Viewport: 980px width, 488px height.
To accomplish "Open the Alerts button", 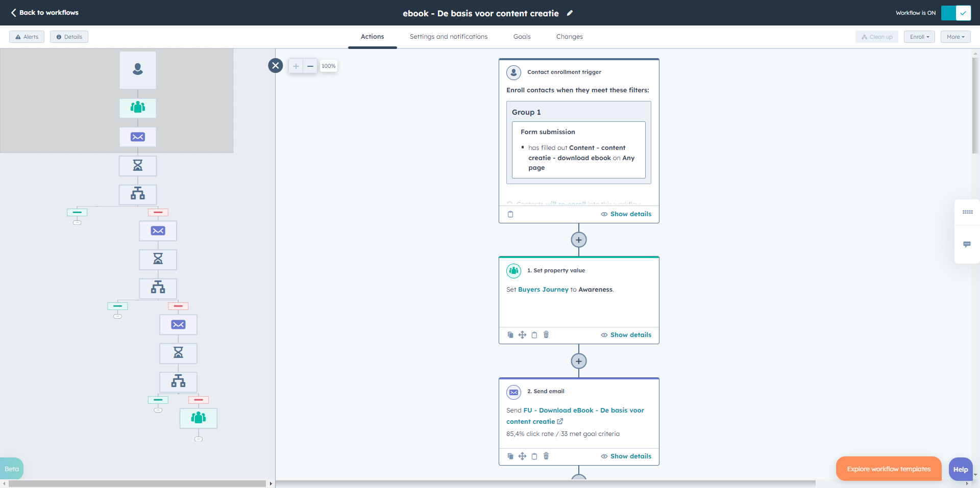I will 27,37.
